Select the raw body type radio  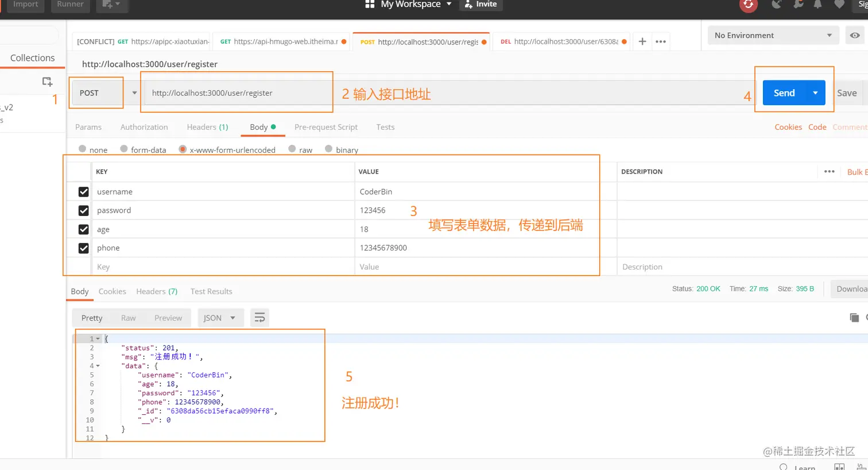point(292,149)
